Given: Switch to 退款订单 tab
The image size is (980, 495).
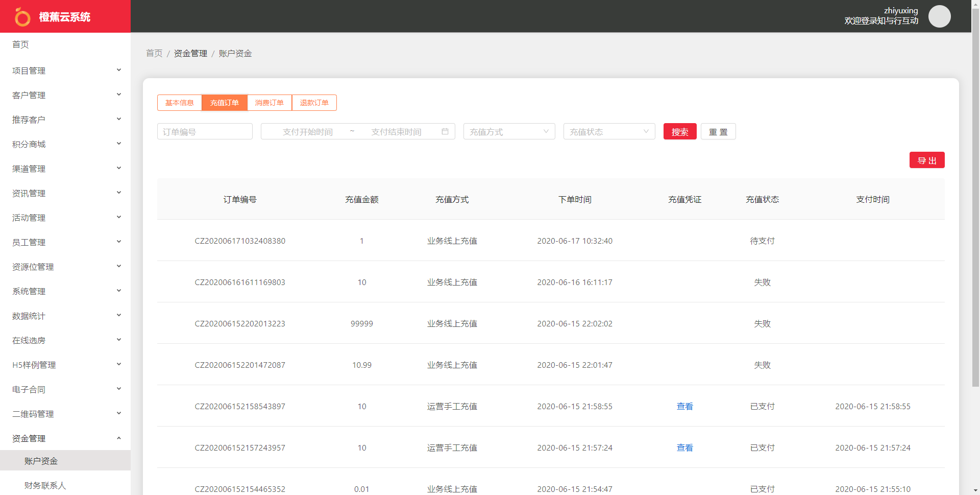Looking at the screenshot, I should click(314, 103).
